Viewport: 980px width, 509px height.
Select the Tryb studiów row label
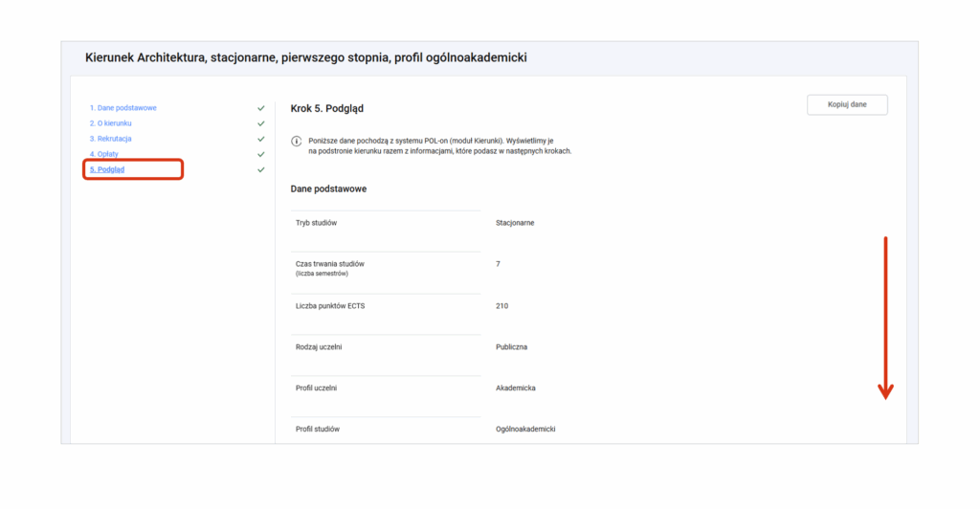coord(317,222)
